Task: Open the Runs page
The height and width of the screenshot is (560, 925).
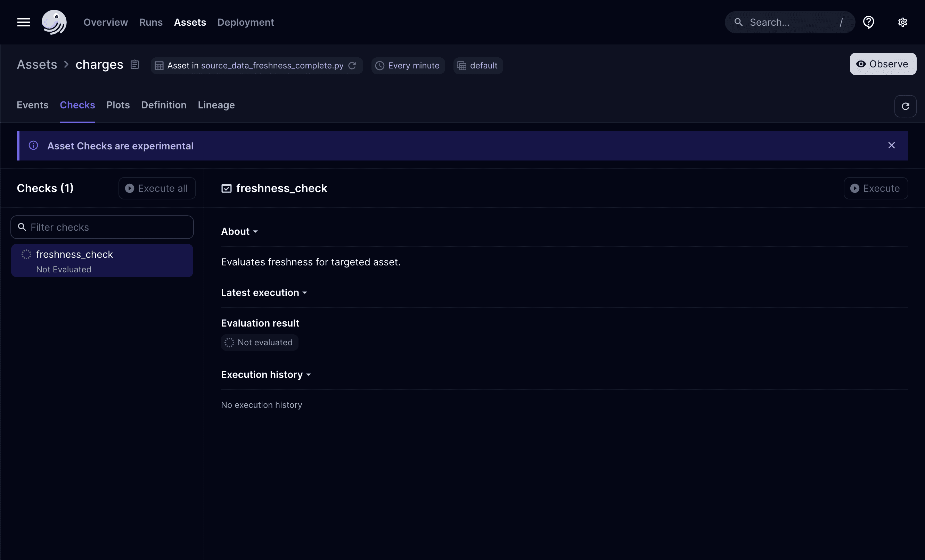Action: 150,22
